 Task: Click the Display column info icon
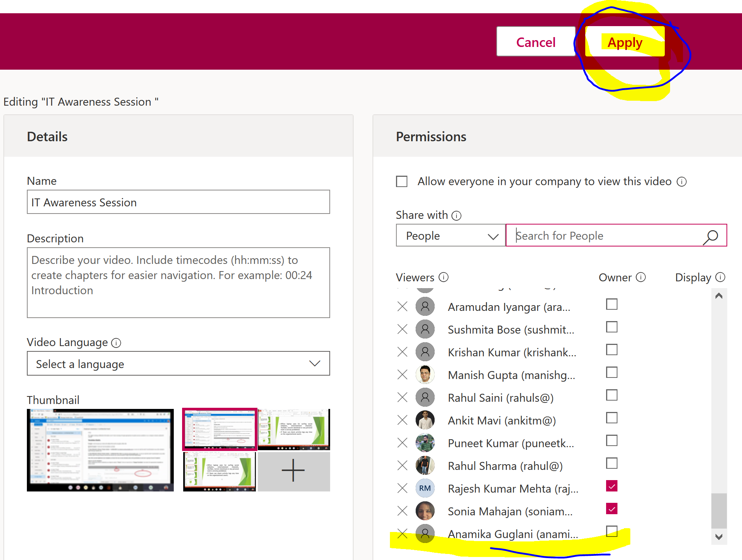(x=720, y=278)
